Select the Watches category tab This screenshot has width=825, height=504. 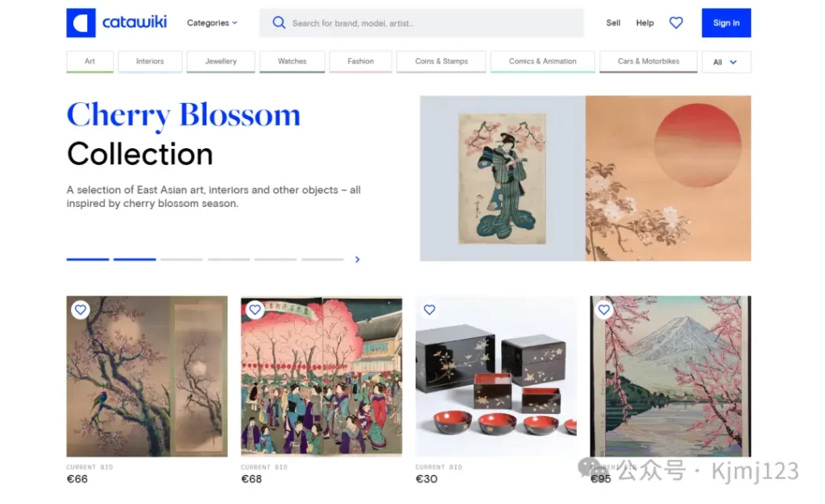[292, 61]
